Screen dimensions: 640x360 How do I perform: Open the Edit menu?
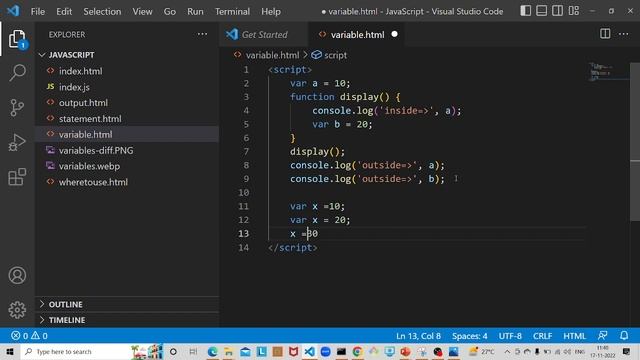64,11
